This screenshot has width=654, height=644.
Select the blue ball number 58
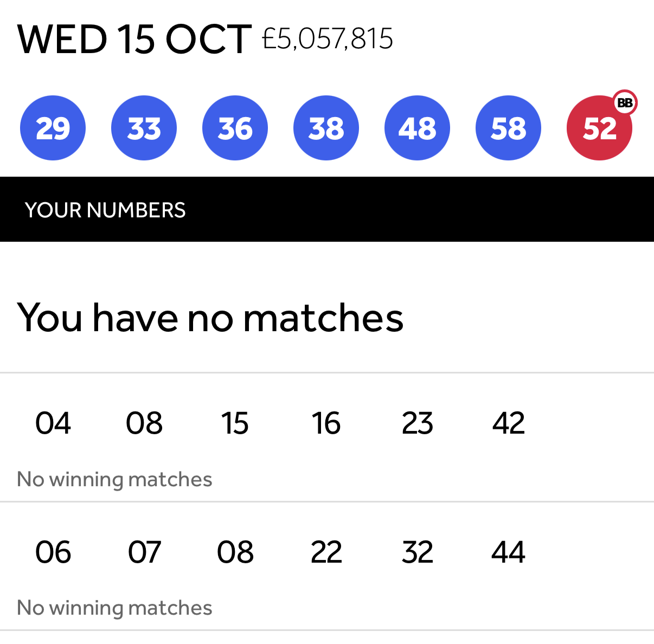[508, 128]
